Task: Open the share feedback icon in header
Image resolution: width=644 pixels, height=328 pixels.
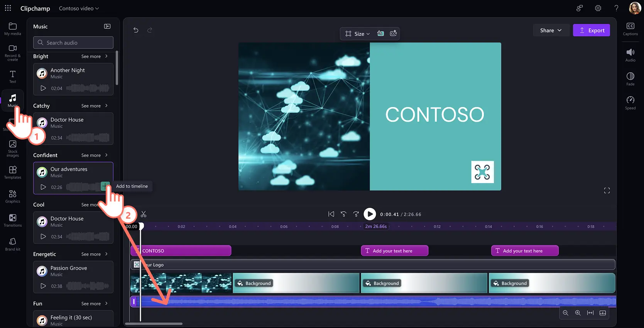Action: click(x=580, y=8)
